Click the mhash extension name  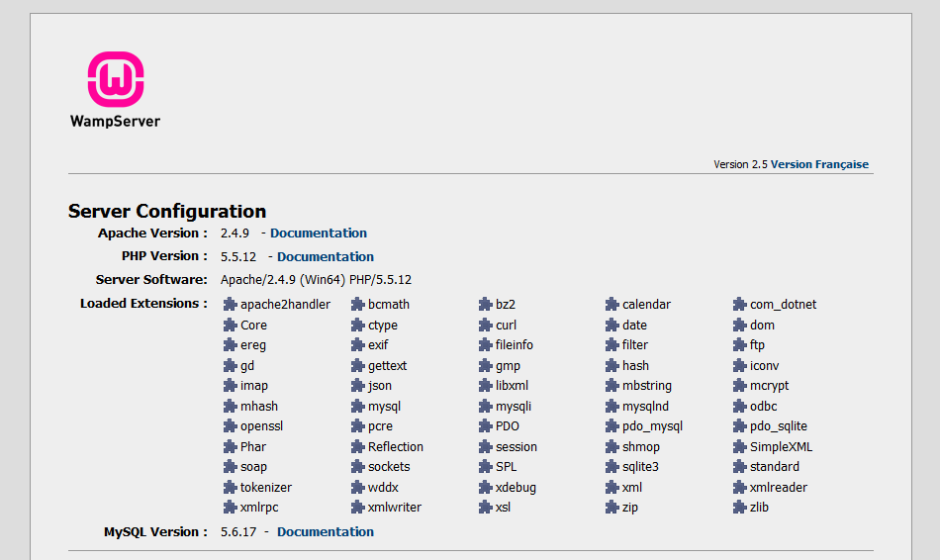[x=259, y=407]
